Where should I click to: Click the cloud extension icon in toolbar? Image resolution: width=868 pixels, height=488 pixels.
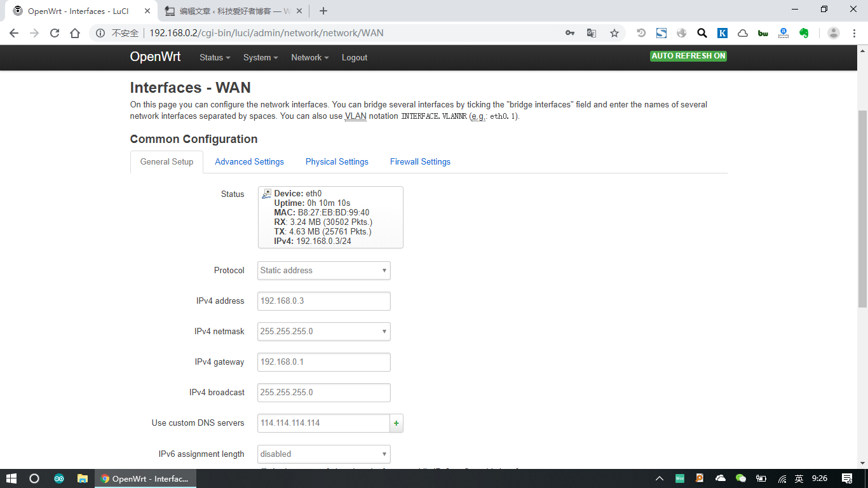pyautogui.click(x=742, y=32)
